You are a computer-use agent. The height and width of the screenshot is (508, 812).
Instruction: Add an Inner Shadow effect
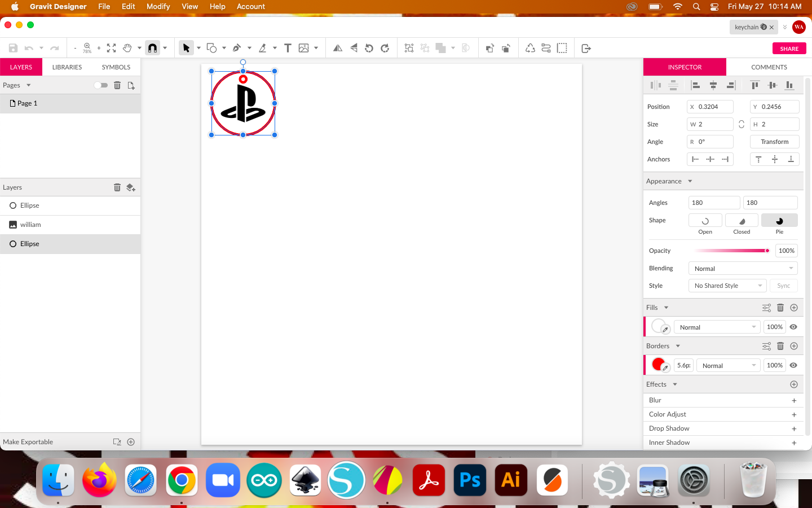pyautogui.click(x=794, y=443)
